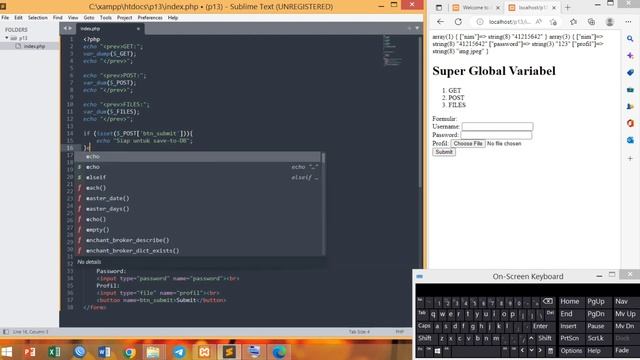Open Telegram from the taskbar

pyautogui.click(x=179, y=352)
